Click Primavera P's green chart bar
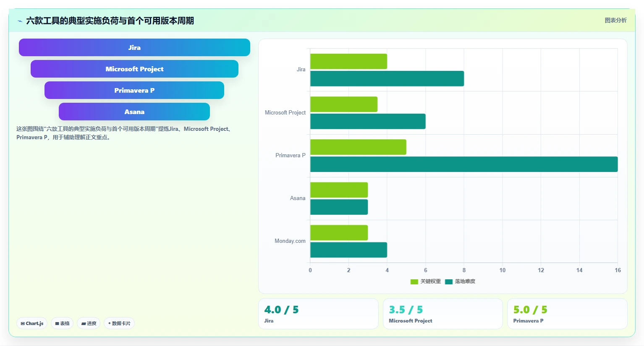Image resolution: width=644 pixels, height=346 pixels. (358, 147)
